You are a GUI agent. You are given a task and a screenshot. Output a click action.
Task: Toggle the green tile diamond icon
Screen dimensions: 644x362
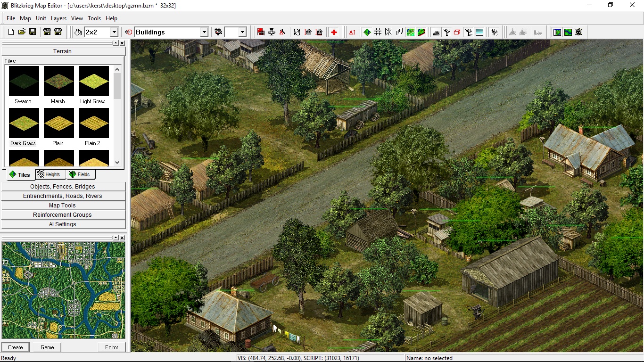point(367,32)
